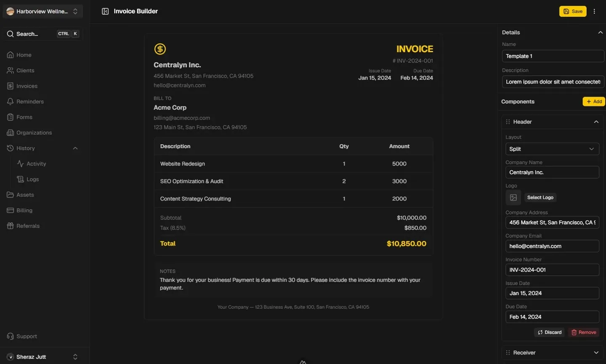This screenshot has height=364, width=606.
Task: Click the image placeholder logo icon
Action: click(513, 198)
